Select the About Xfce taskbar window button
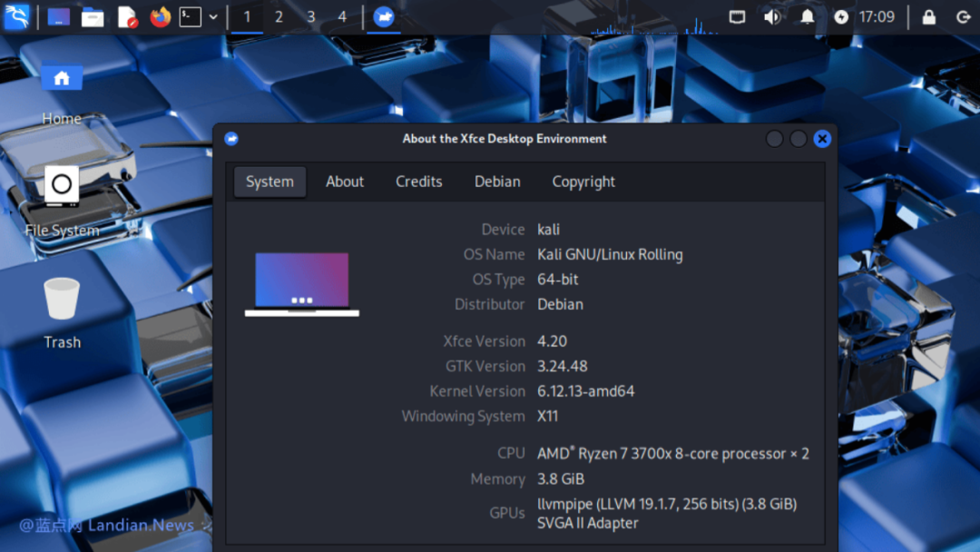Viewport: 980px width, 552px height. [384, 17]
